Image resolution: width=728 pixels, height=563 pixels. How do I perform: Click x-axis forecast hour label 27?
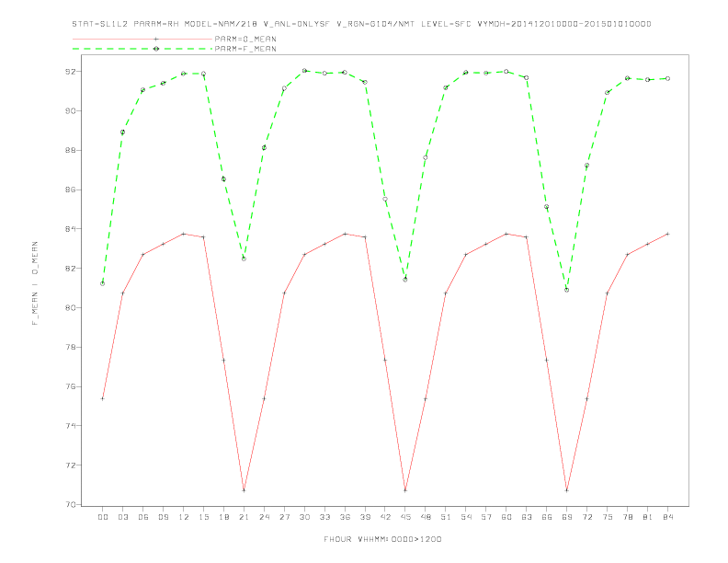(x=284, y=517)
